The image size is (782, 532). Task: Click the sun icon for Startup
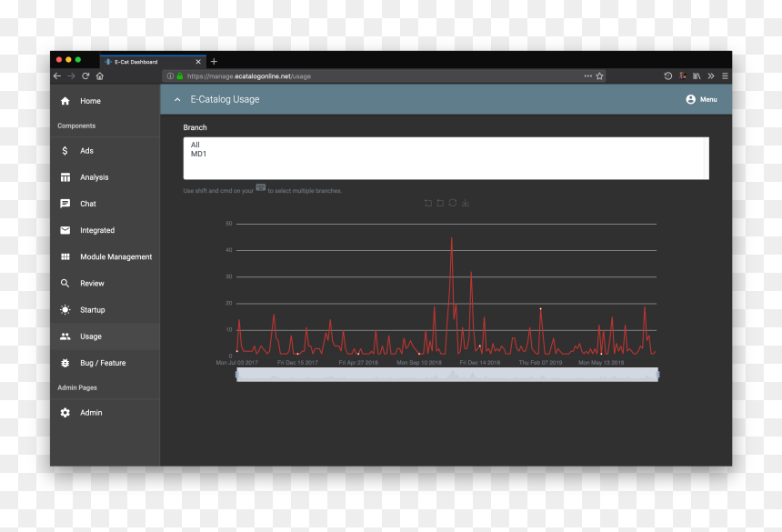[65, 309]
